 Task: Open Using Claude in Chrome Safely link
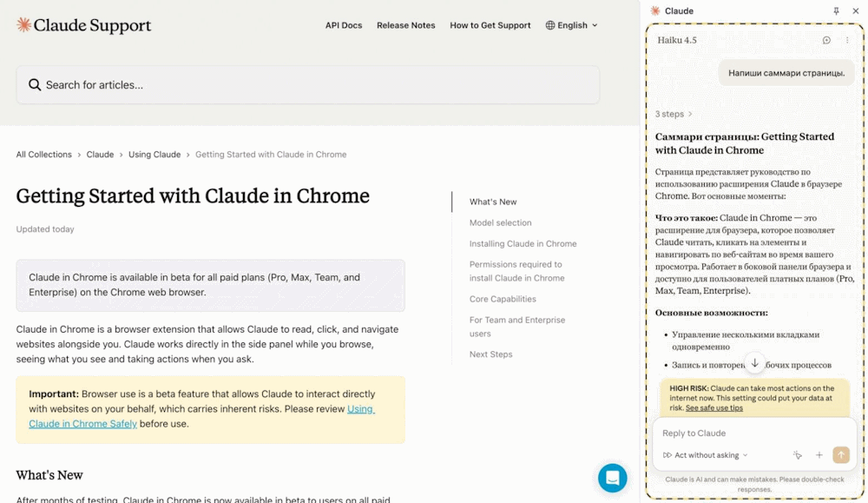point(201,416)
